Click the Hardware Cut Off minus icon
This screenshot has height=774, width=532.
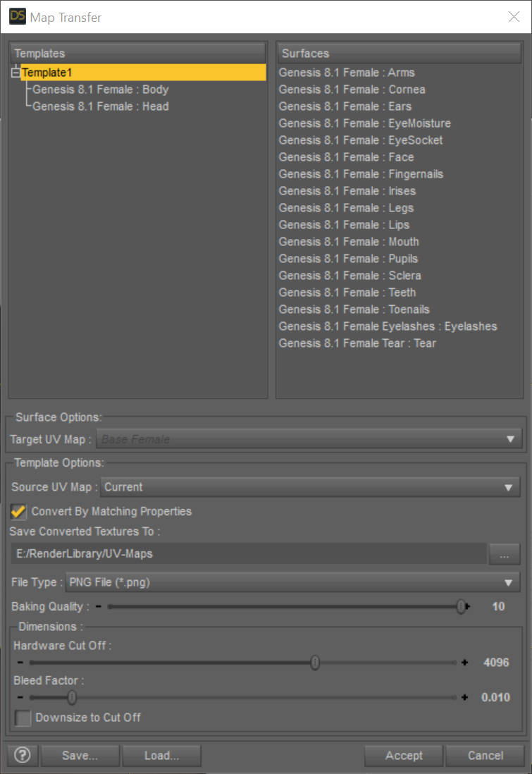[20, 663]
